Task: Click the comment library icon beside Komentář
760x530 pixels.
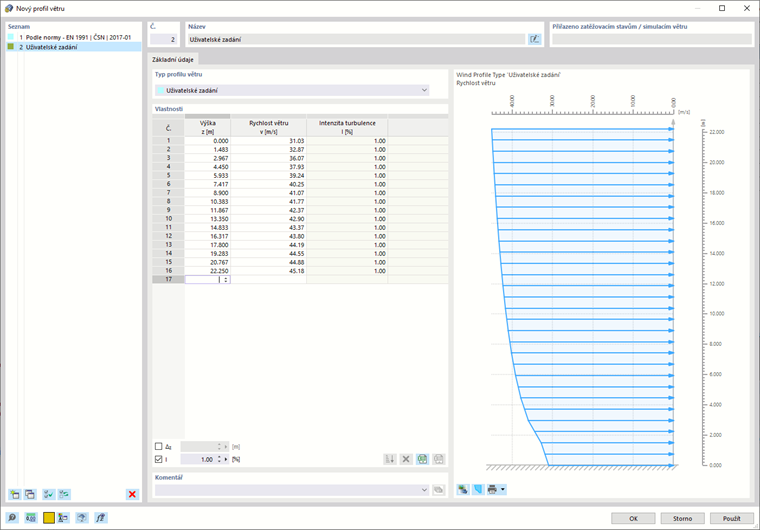Action: (439, 490)
